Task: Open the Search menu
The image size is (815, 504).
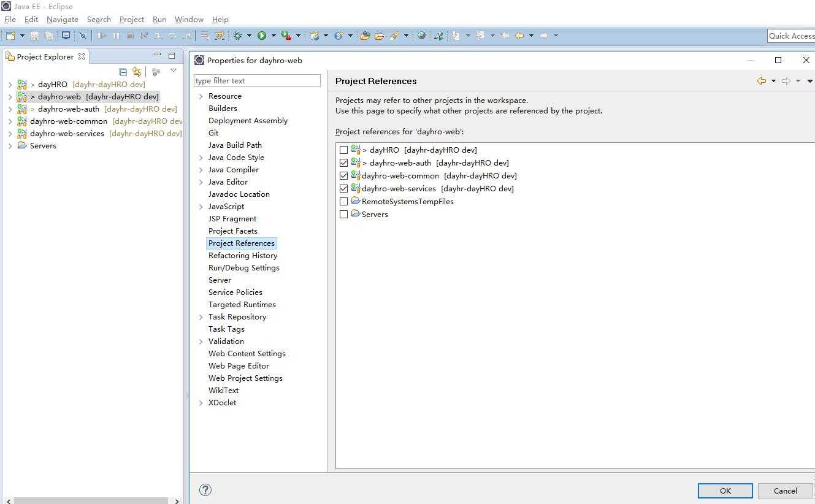Action: [99, 20]
